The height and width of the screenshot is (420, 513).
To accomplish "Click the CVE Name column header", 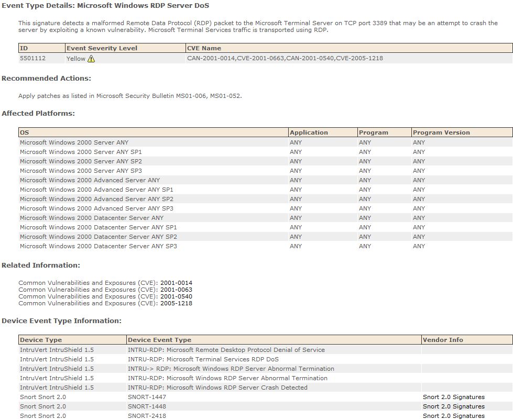I will [x=349, y=48].
